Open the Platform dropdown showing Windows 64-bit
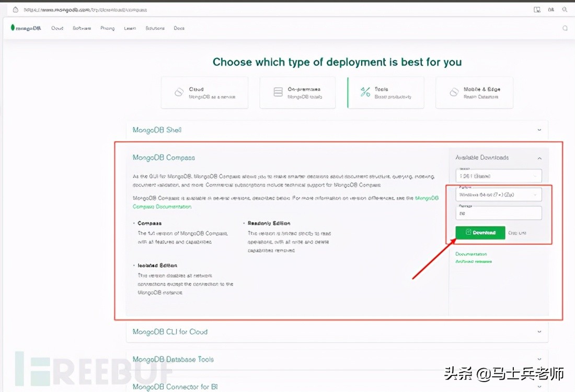 pos(499,194)
